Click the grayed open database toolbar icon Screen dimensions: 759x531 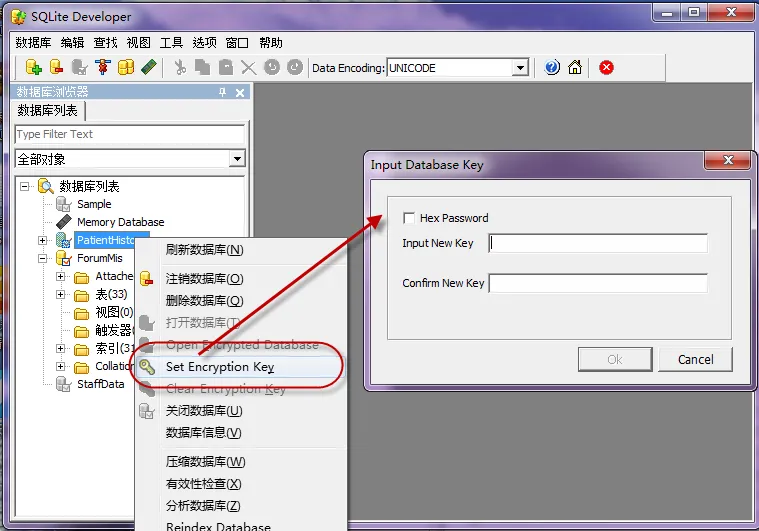coord(79,67)
